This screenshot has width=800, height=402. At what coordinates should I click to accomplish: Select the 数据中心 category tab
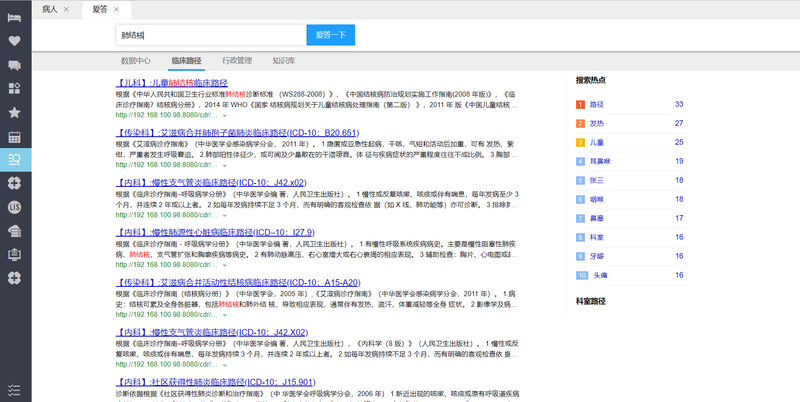(x=136, y=60)
